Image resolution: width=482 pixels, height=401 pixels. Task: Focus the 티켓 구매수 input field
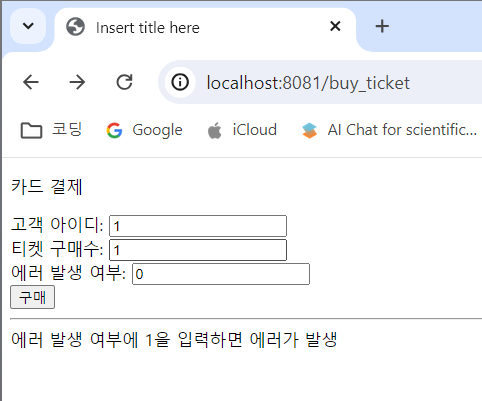(x=198, y=250)
